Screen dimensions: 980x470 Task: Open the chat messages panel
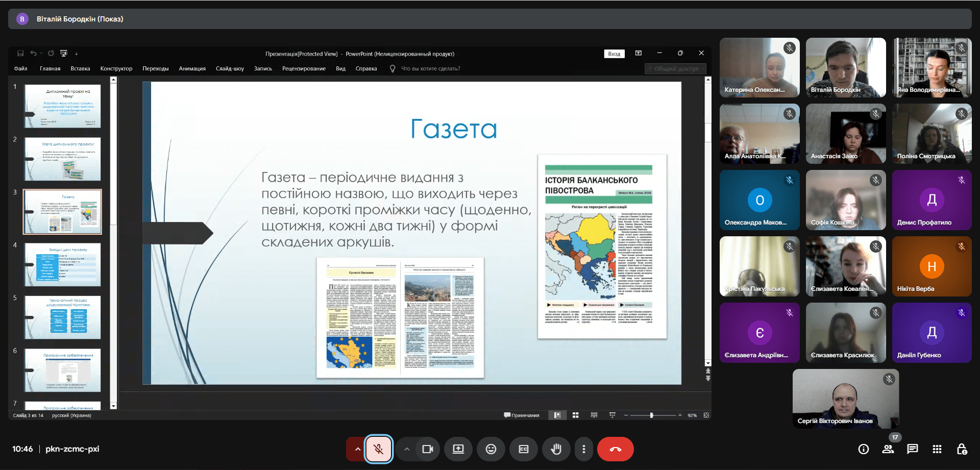(x=913, y=449)
